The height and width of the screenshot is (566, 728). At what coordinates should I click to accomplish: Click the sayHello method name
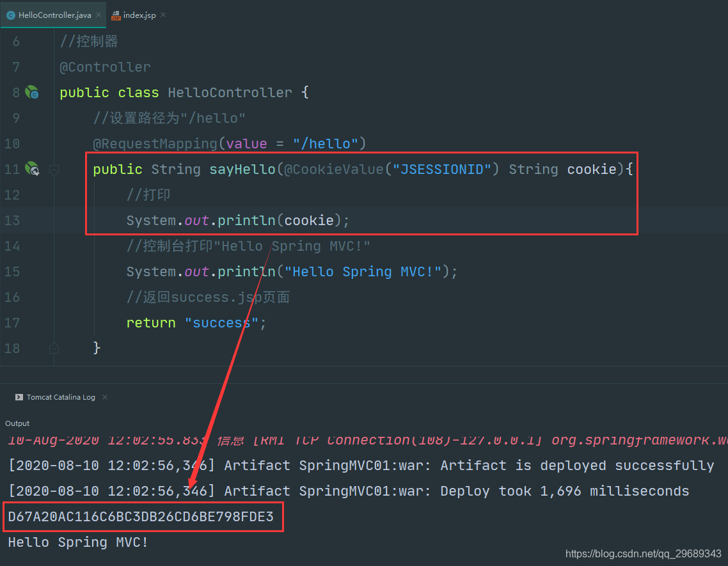[242, 169]
